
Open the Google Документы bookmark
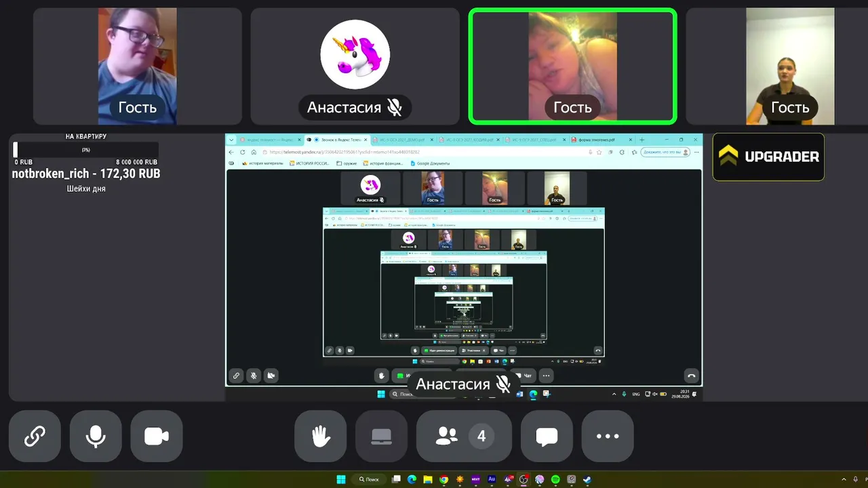[x=429, y=163]
